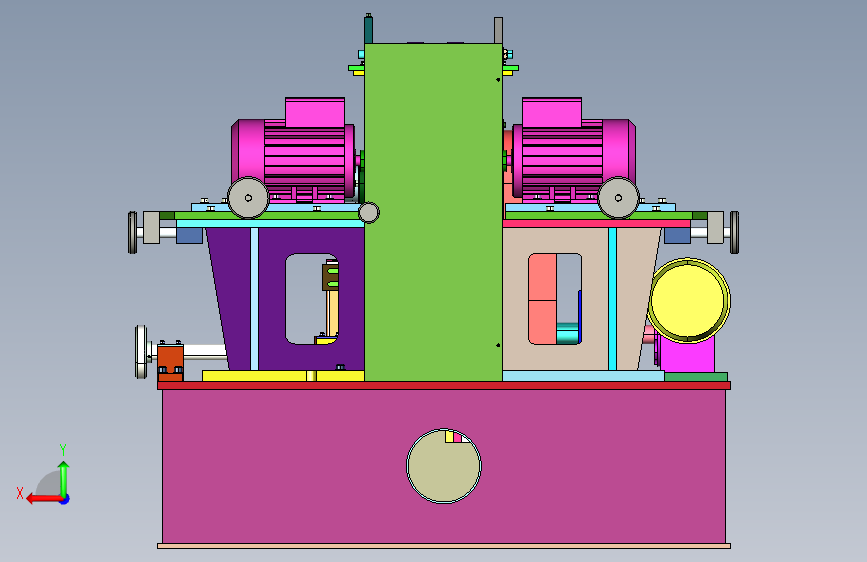Click the red X axis arrow of the triad
Image resolution: width=867 pixels, height=562 pixels.
point(44,499)
